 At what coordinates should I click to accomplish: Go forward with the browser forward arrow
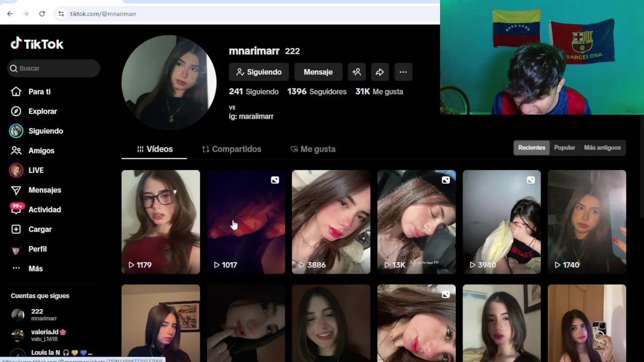point(26,14)
